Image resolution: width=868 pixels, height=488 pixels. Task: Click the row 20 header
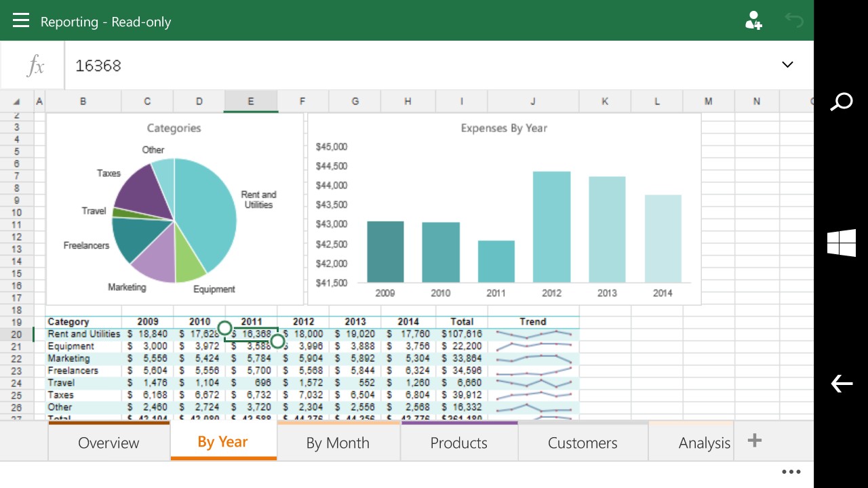coord(16,333)
